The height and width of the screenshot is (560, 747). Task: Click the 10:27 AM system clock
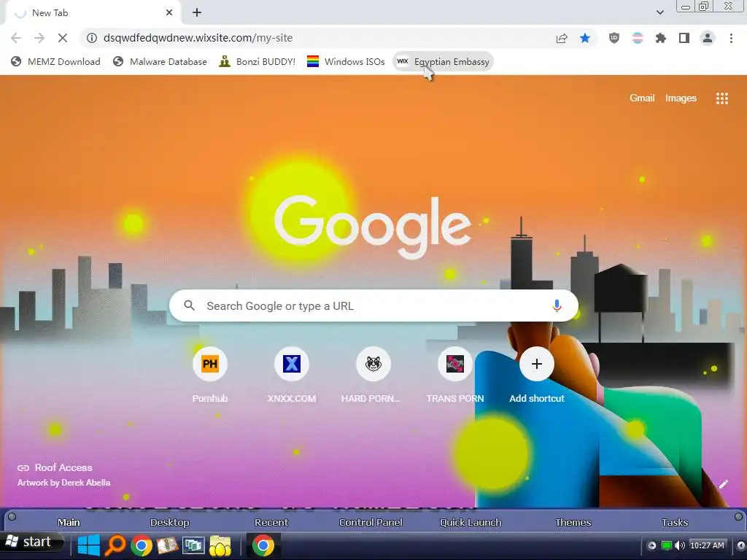[707, 545]
